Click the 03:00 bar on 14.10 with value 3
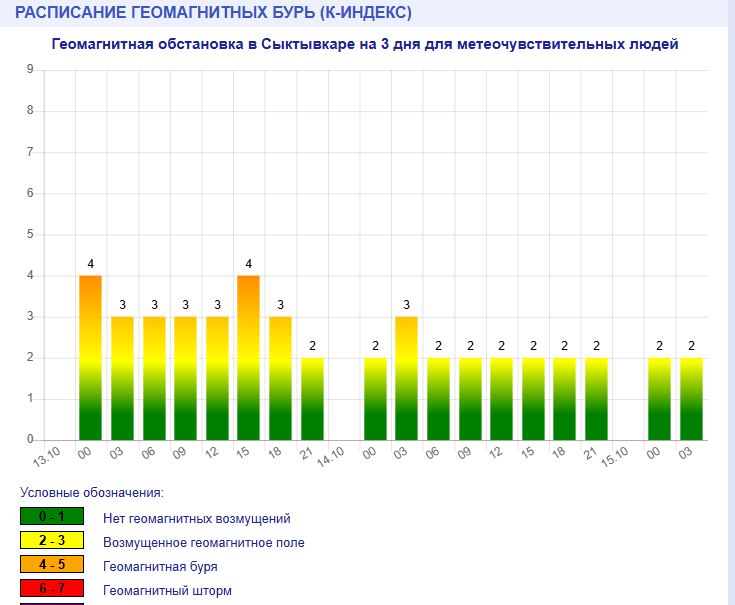Screen dimensions: 735x605 pos(406,378)
